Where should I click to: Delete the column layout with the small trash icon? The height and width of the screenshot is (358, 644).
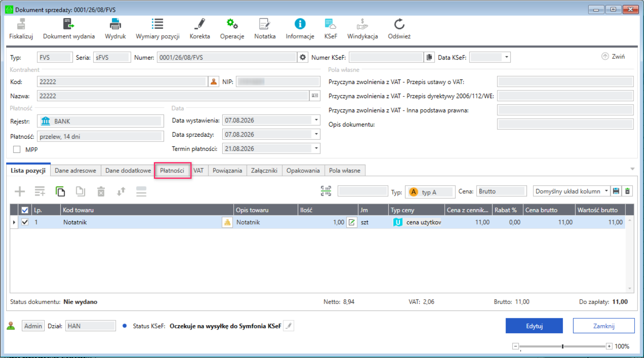[x=627, y=191]
